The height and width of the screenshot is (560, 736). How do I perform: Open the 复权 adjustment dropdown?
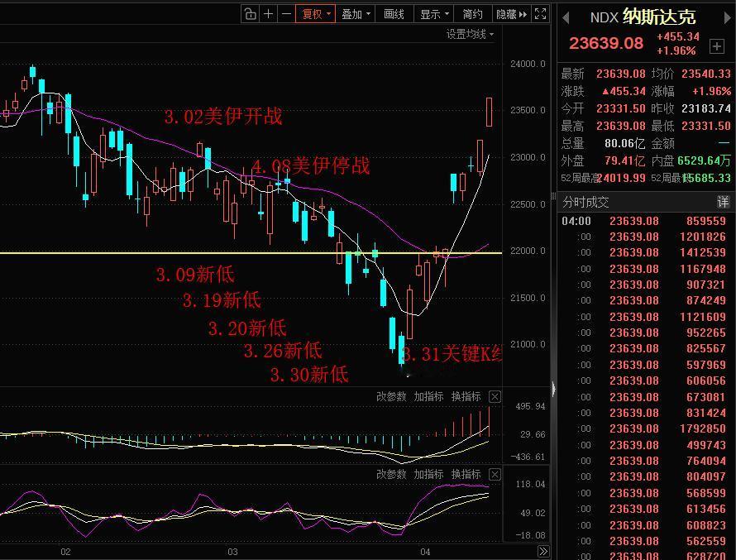point(315,14)
